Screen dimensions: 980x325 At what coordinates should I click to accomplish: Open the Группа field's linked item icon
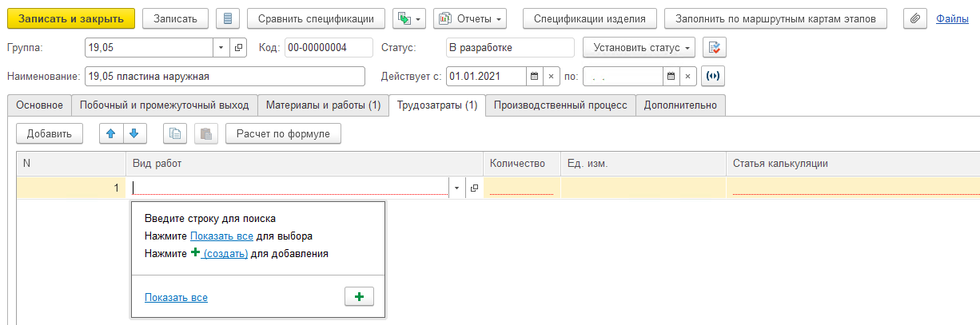click(238, 48)
